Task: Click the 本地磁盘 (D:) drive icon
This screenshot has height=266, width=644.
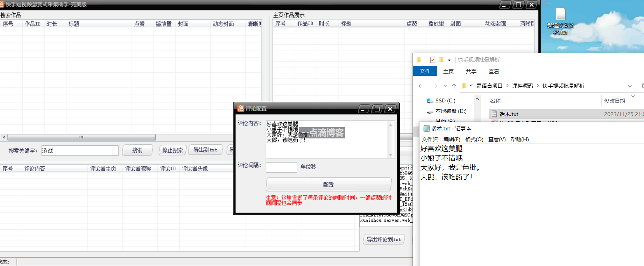Action: pos(430,112)
